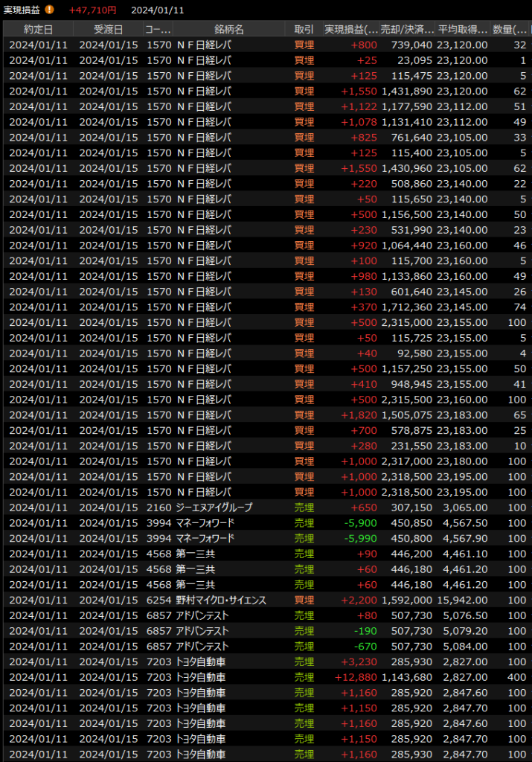This screenshot has height=762, width=532.
Task: Select the NF日経レバ row with quantity 74
Action: coord(203,307)
